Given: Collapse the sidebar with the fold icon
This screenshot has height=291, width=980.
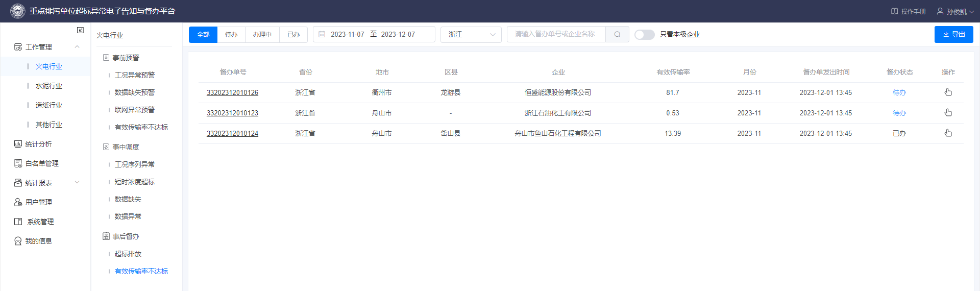Looking at the screenshot, I should click(x=80, y=30).
